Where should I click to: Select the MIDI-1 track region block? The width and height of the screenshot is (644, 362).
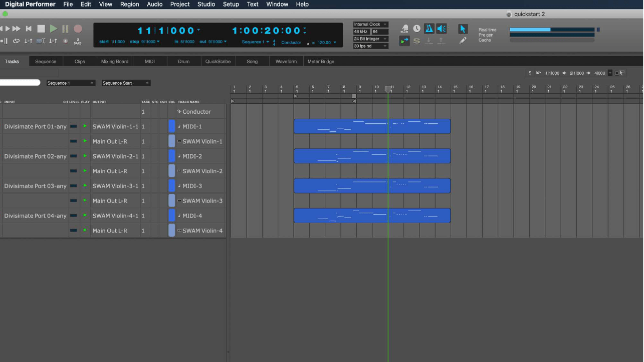pyautogui.click(x=372, y=126)
